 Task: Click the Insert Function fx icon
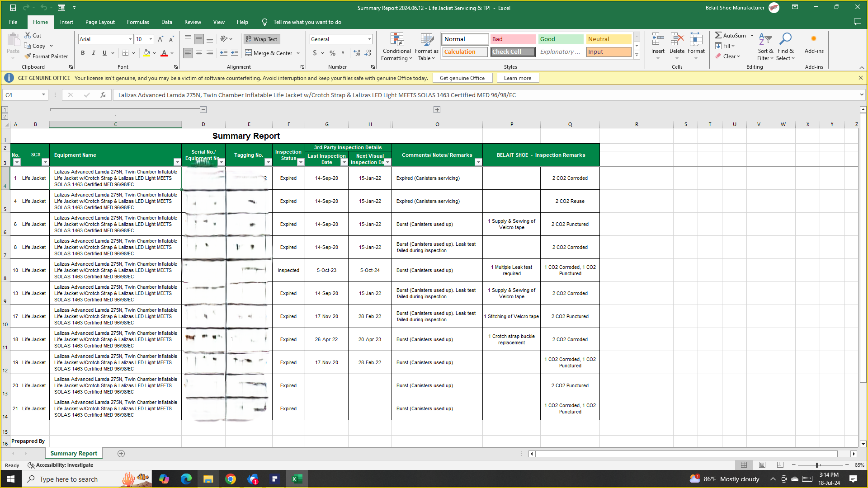point(103,95)
